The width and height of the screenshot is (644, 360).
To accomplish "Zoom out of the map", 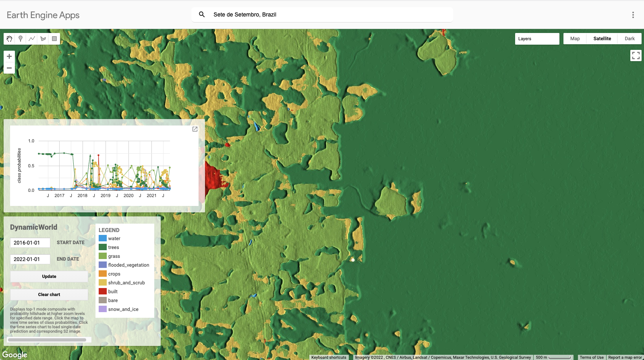I will (x=9, y=68).
